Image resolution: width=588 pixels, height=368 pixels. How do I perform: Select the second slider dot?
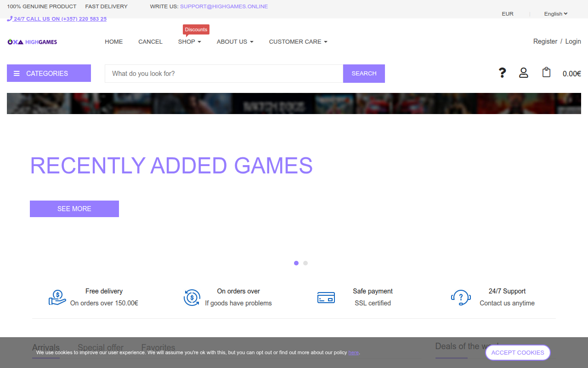305,263
